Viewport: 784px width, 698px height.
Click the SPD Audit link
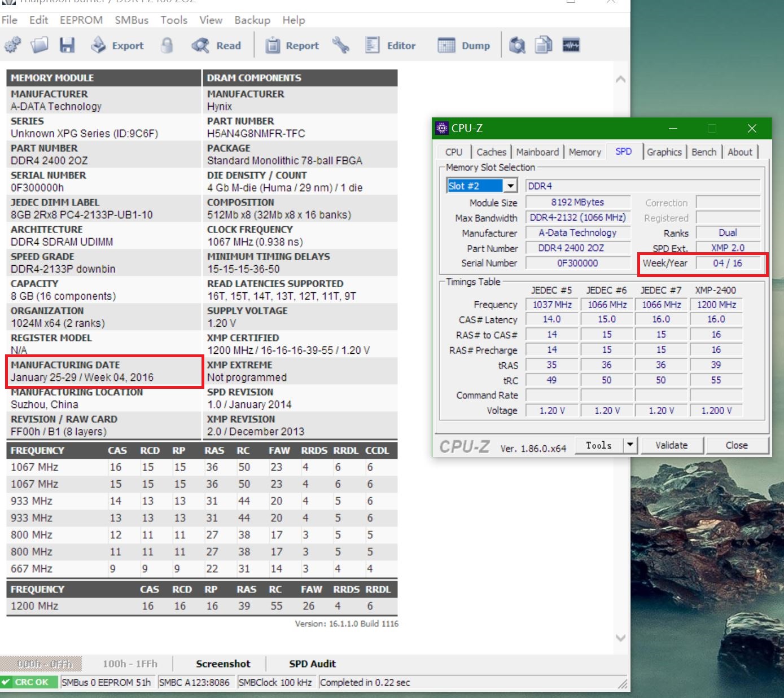[312, 664]
